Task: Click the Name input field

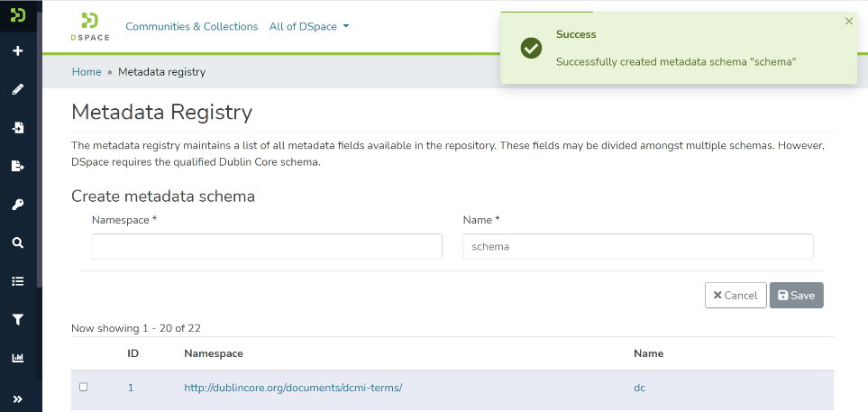Action: 637,247
